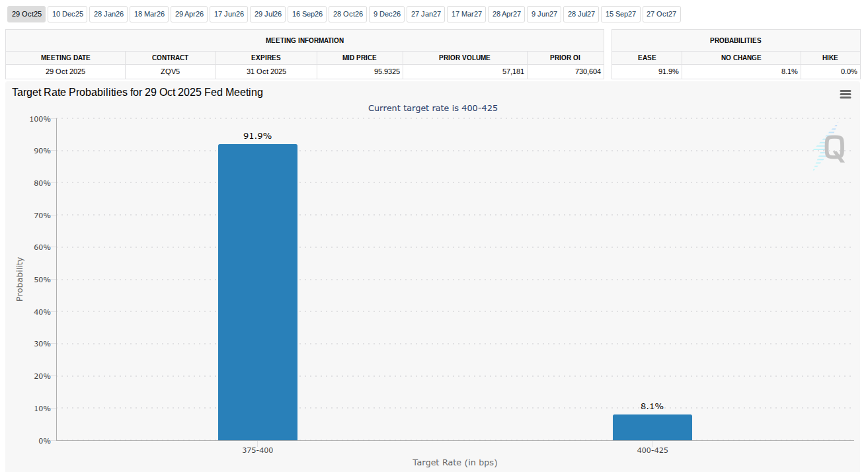Select the 28 Apr27 meeting tab
Image resolution: width=868 pixels, height=472 pixels.
[x=506, y=14]
